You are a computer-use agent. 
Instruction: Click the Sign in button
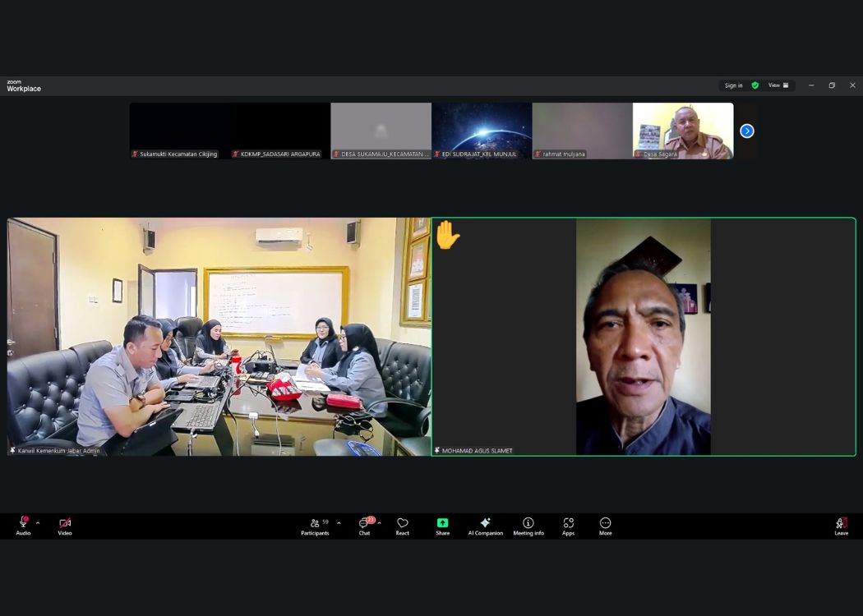click(x=733, y=85)
